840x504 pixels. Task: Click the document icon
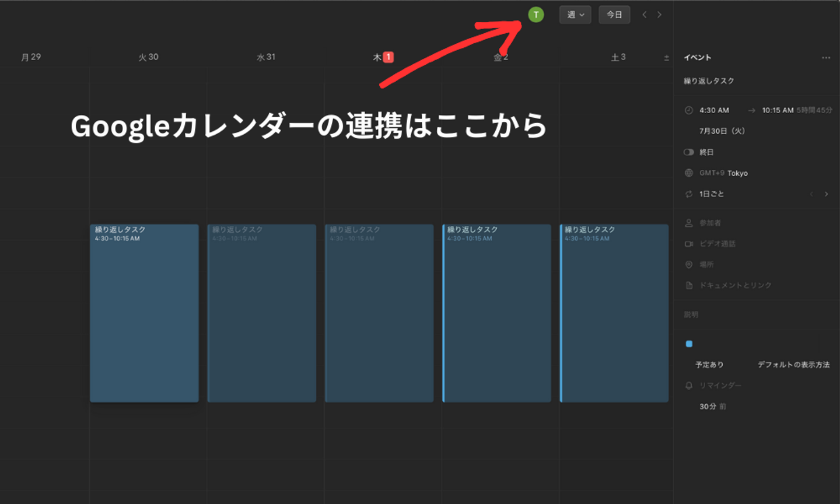[689, 285]
